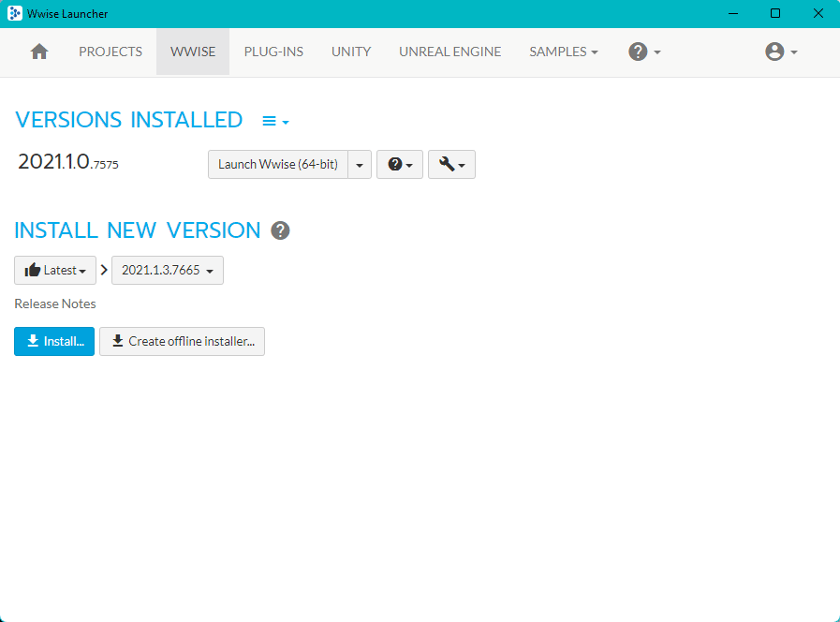
Task: Open wrench settings menu for version 2021.1.0
Action: pos(451,165)
